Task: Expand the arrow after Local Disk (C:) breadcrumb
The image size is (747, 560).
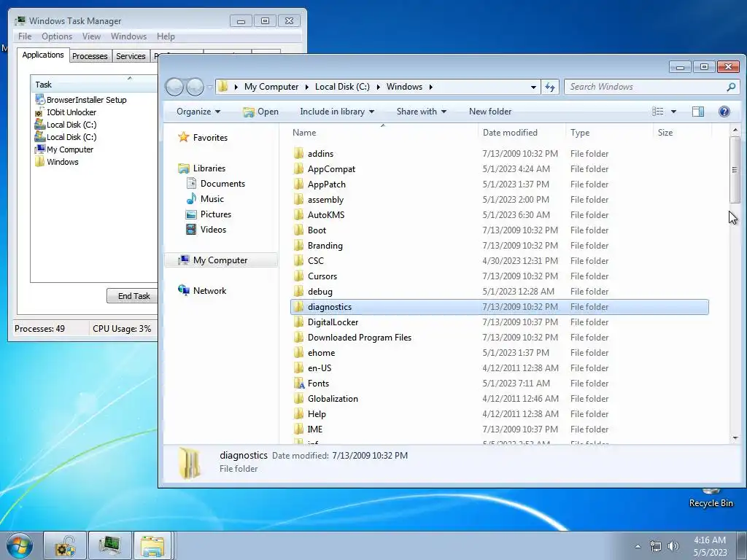Action: [379, 87]
